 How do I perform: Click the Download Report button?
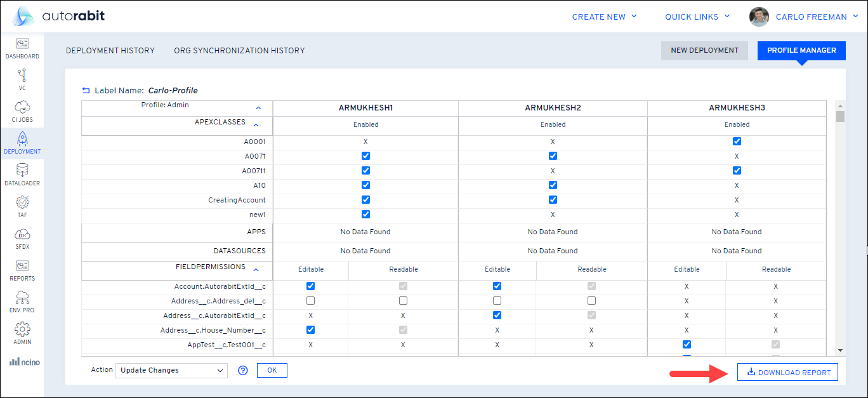(787, 373)
